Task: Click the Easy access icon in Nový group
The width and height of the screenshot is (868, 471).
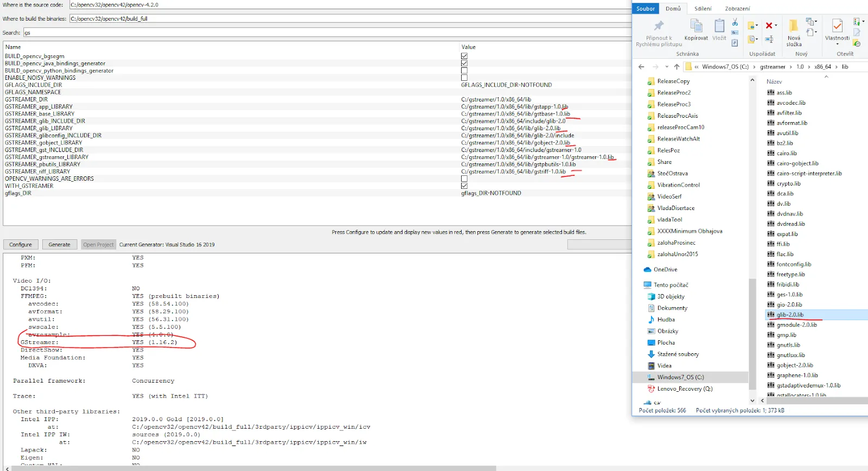Action: pos(810,33)
